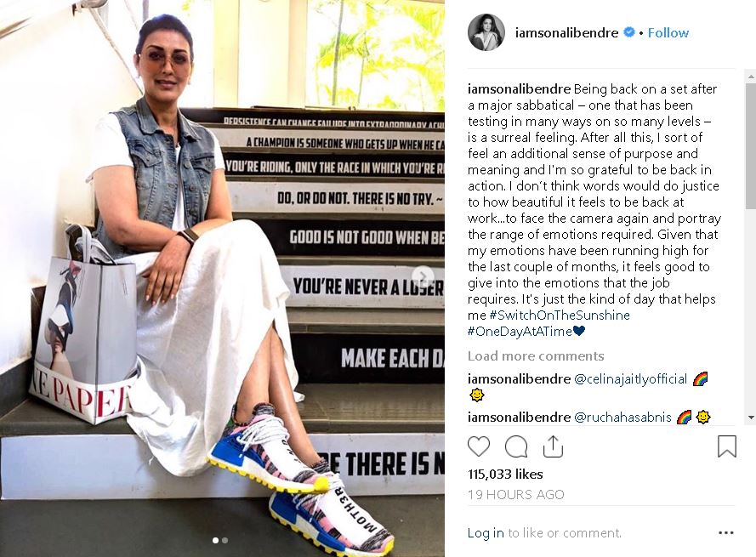Like the post with the heart icon
The width and height of the screenshot is (756, 557).
point(478,446)
